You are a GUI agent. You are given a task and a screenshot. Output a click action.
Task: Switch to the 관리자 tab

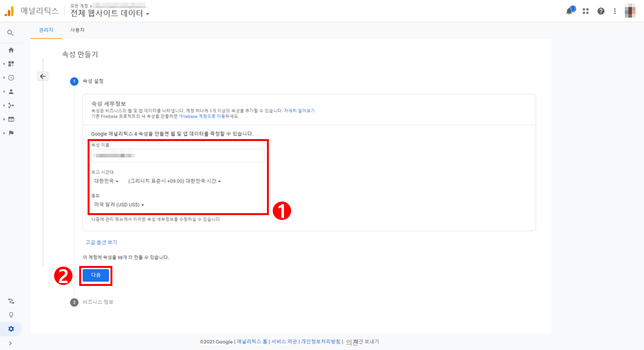[46, 30]
